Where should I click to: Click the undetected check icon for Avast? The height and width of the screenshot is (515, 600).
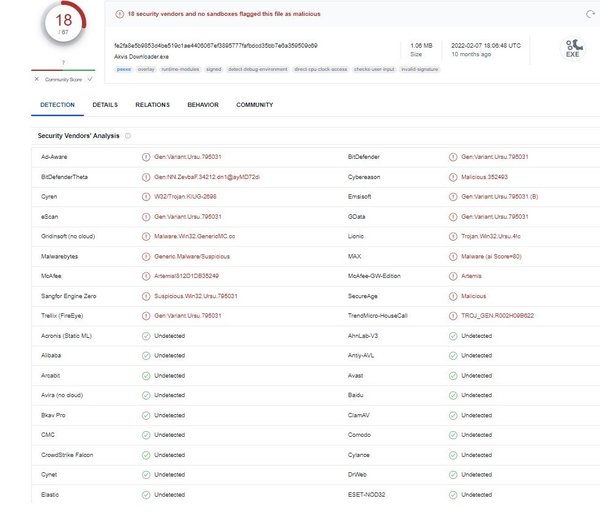(453, 375)
